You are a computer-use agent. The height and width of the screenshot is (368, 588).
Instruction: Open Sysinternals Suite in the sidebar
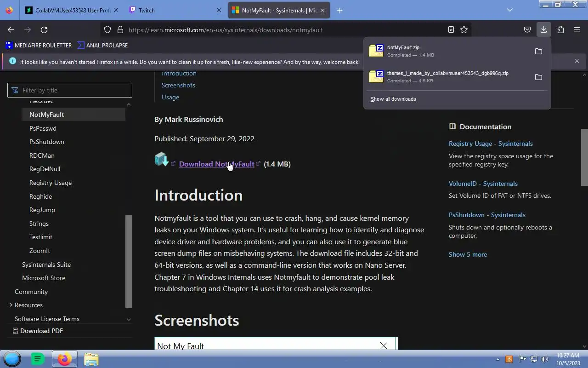[x=46, y=264]
